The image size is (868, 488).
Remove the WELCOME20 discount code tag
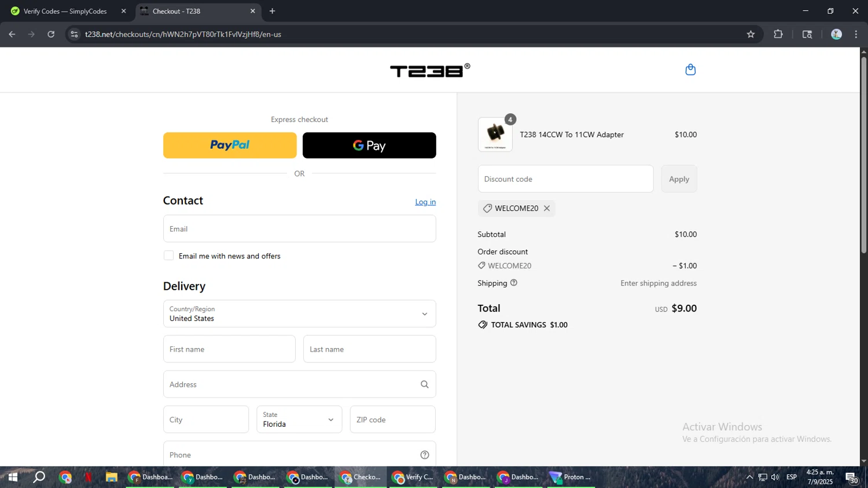click(x=547, y=208)
